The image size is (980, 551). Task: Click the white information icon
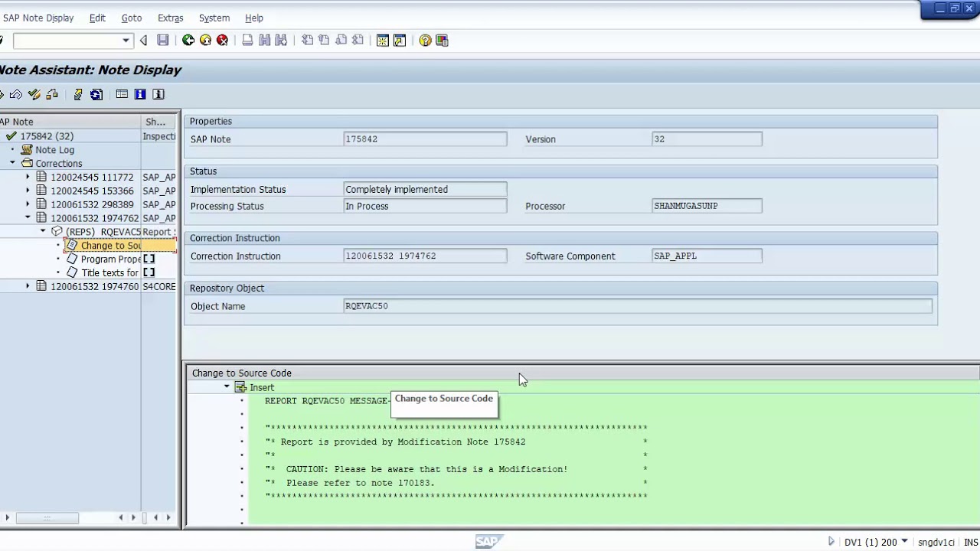(158, 94)
